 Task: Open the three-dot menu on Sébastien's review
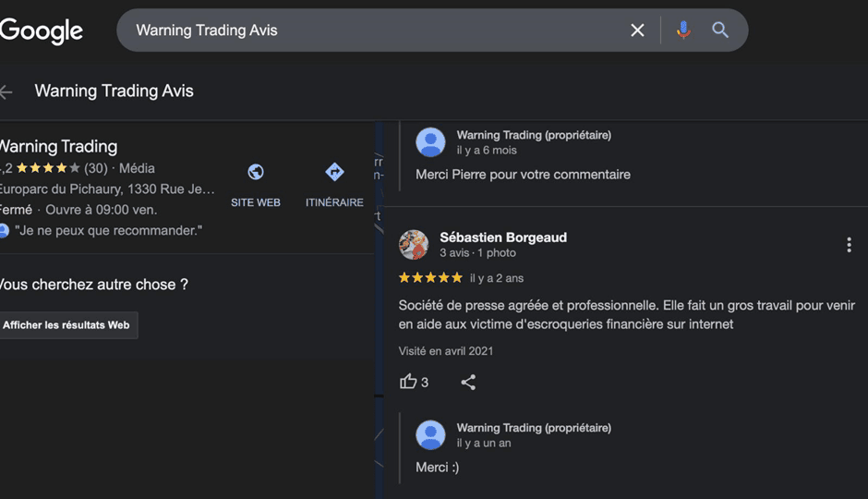(849, 245)
